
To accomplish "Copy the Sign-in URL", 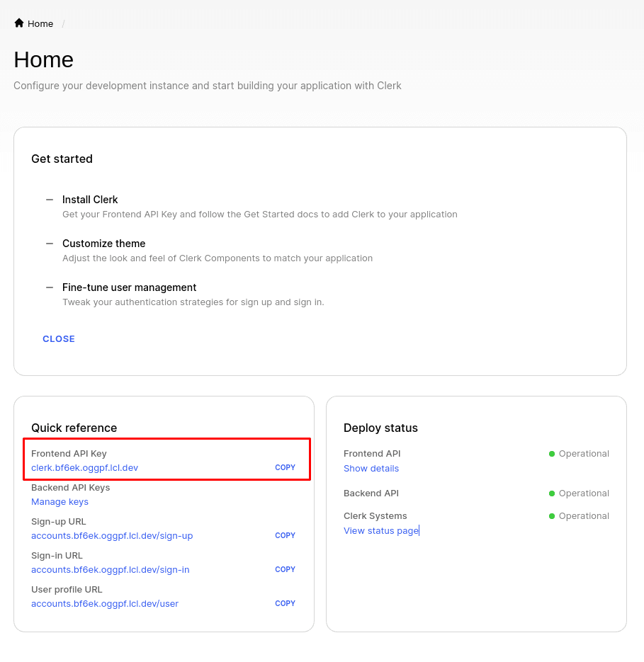I will tap(285, 569).
